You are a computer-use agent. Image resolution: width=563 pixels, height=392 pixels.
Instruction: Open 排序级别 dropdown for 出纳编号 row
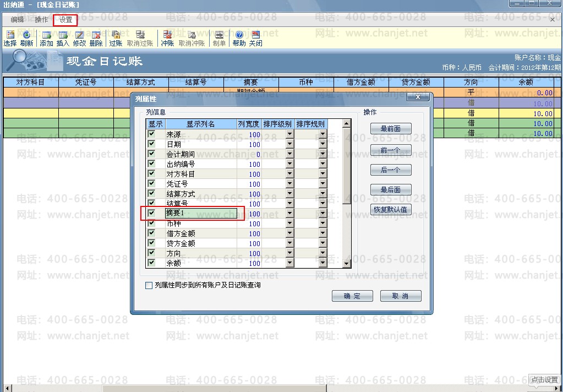(290, 164)
